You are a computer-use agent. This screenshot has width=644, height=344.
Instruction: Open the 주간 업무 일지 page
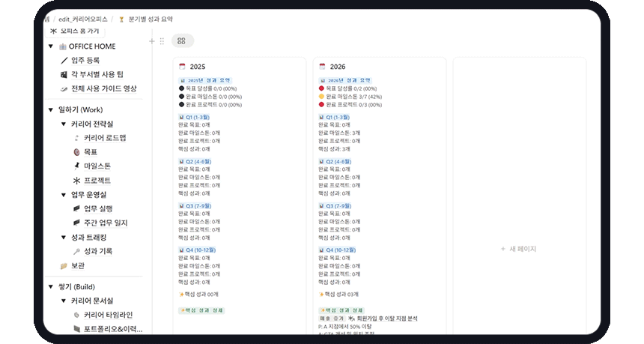pyautogui.click(x=106, y=223)
